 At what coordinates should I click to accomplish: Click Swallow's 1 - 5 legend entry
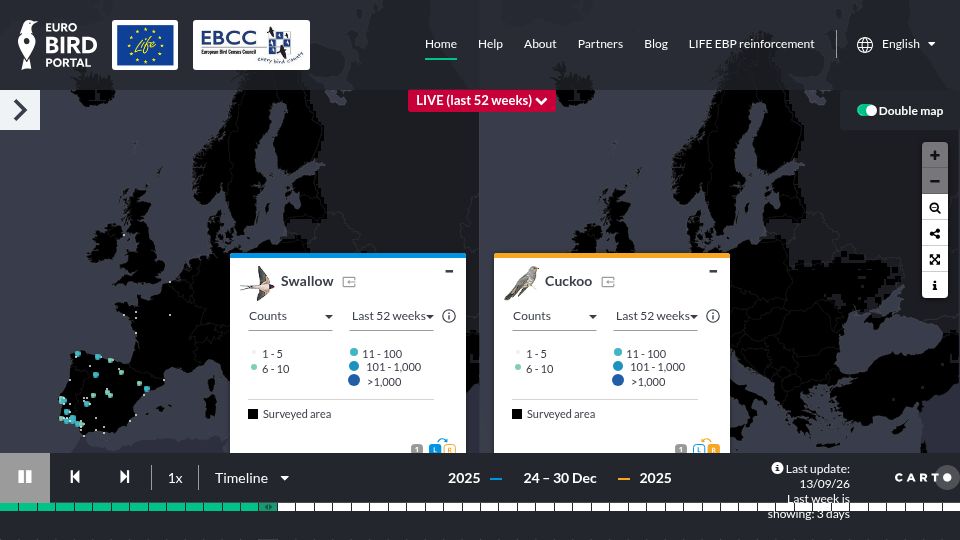point(267,353)
